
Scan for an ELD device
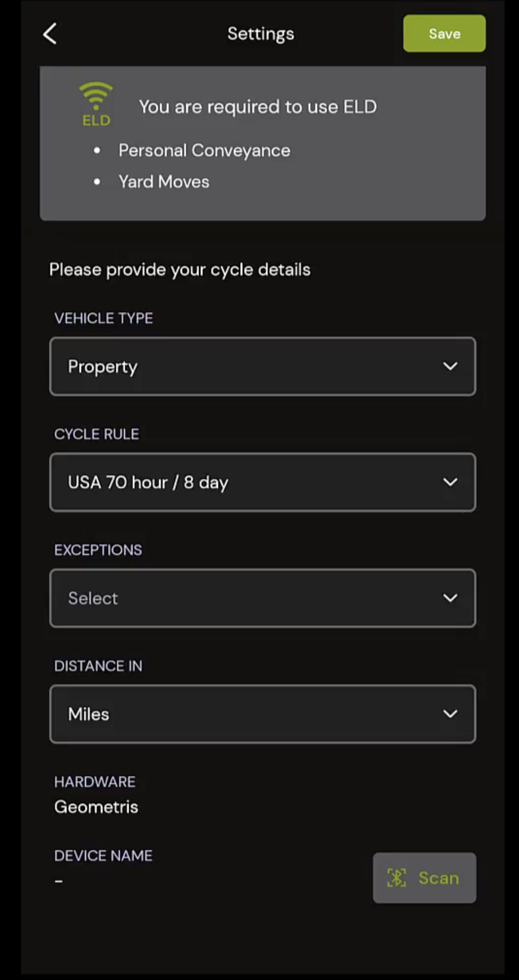tap(424, 877)
